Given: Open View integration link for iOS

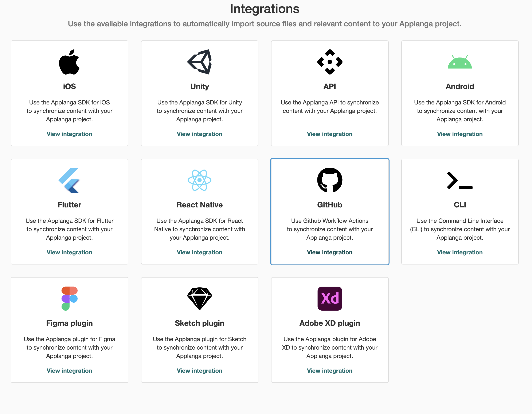Looking at the screenshot, I should (69, 134).
